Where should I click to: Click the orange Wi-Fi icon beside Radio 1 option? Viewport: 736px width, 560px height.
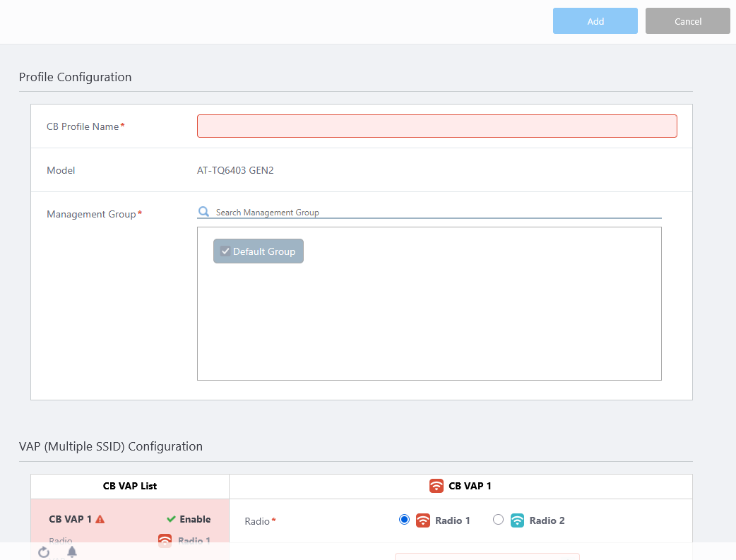coord(422,520)
